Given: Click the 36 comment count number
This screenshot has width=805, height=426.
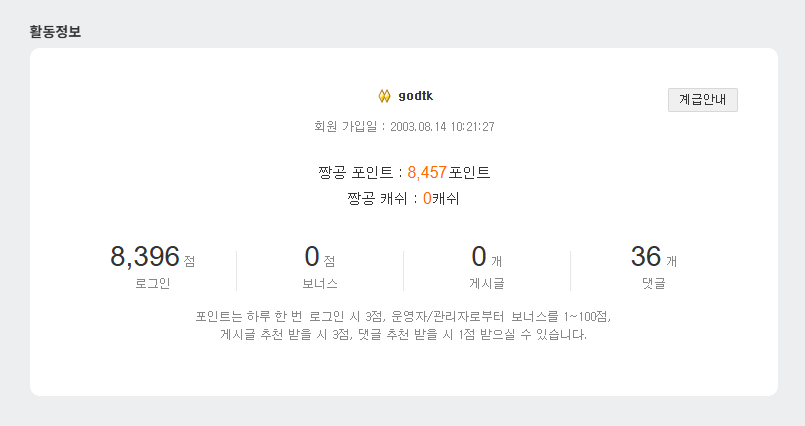Looking at the screenshot, I should click(x=646, y=257).
